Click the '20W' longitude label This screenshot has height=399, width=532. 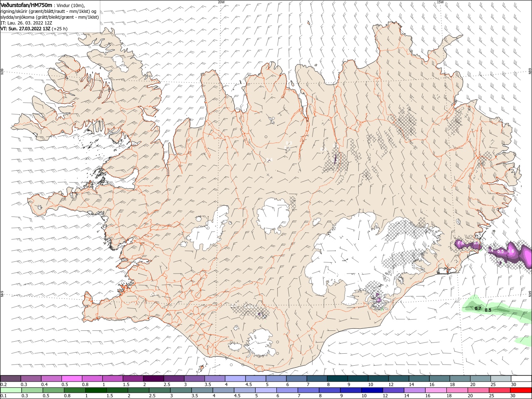221,2
